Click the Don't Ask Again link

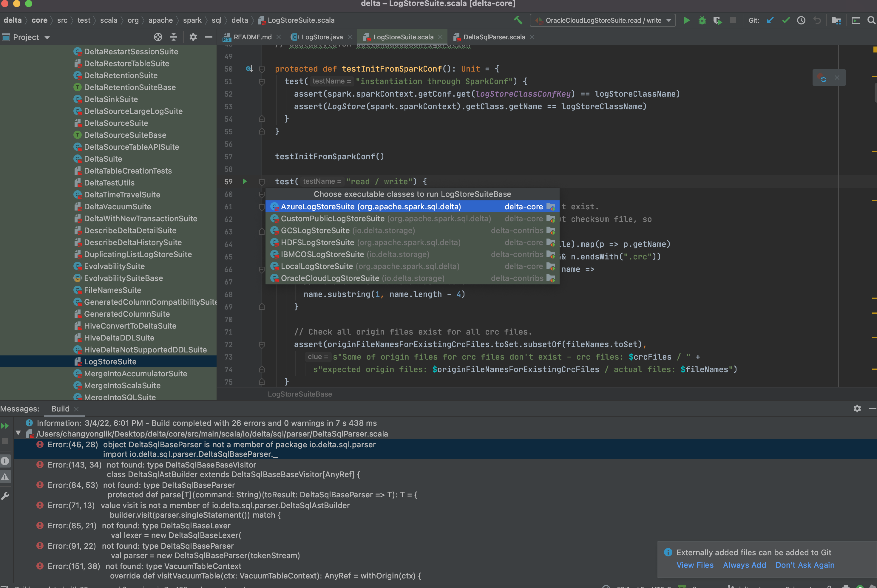pyautogui.click(x=805, y=565)
